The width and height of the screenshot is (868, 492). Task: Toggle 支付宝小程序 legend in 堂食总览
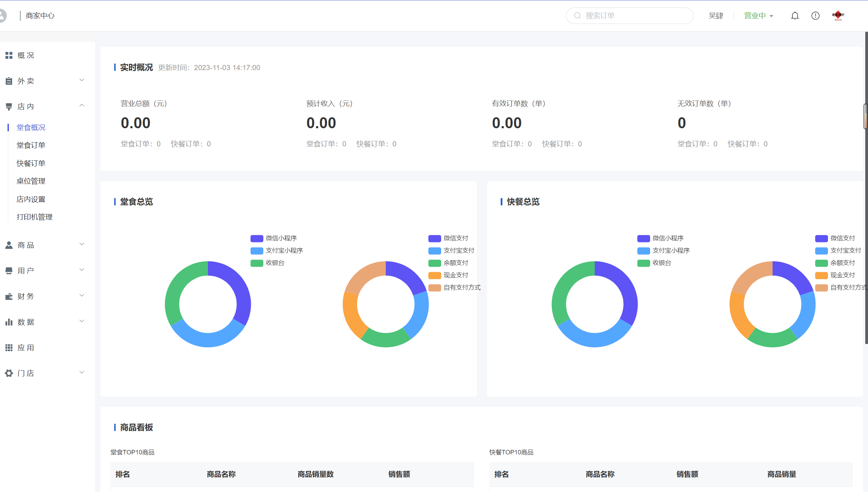coord(277,251)
